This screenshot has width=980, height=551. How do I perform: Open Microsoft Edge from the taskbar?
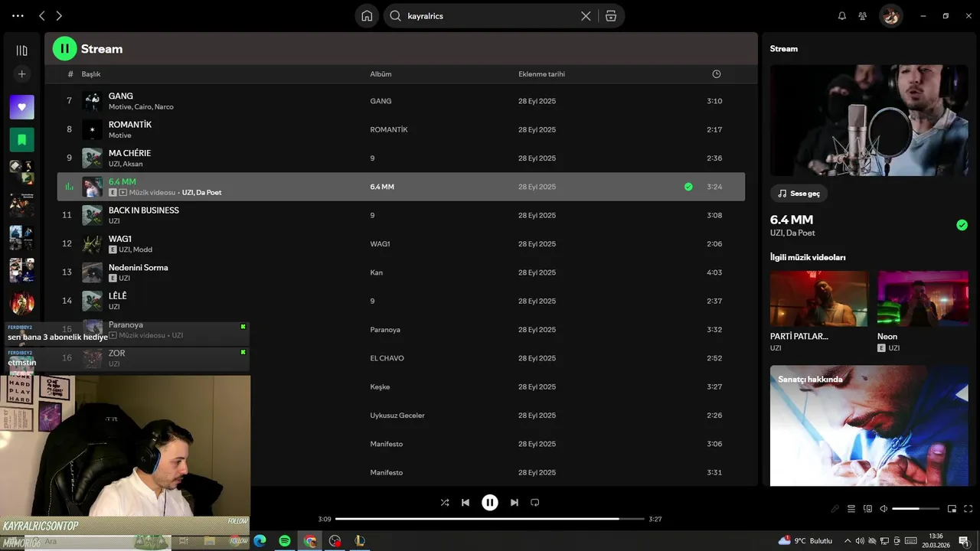click(x=260, y=541)
